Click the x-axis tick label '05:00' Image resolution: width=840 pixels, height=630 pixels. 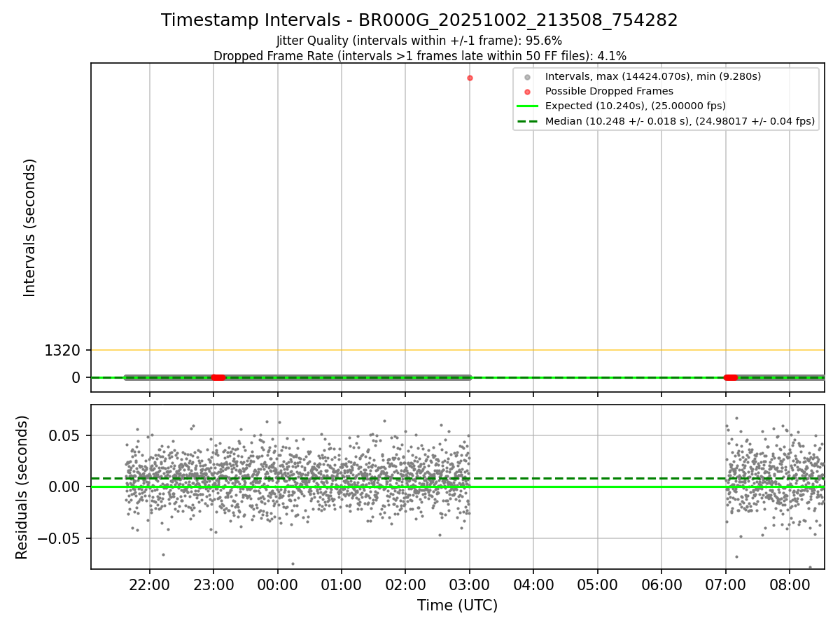[598, 584]
